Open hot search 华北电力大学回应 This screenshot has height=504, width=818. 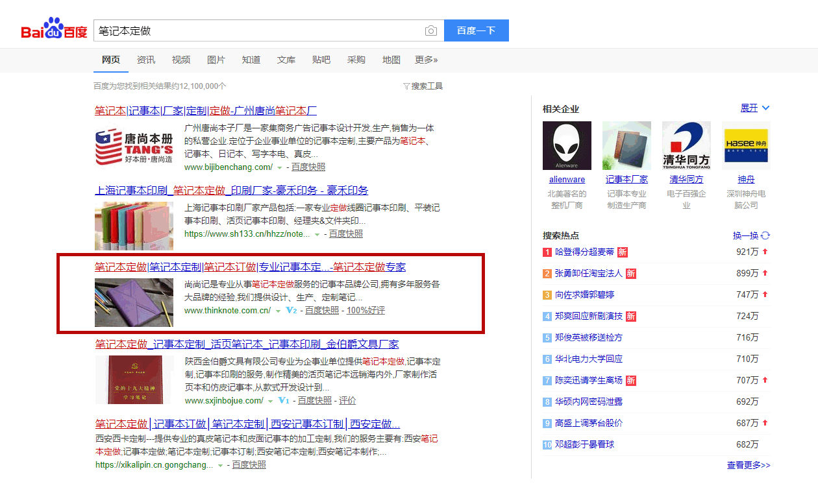[589, 359]
